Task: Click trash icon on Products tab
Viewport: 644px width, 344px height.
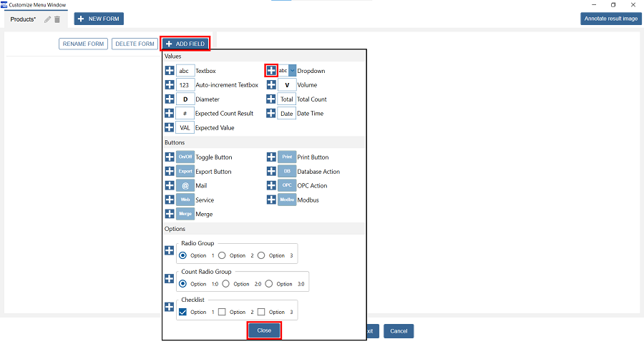Action: tap(57, 19)
